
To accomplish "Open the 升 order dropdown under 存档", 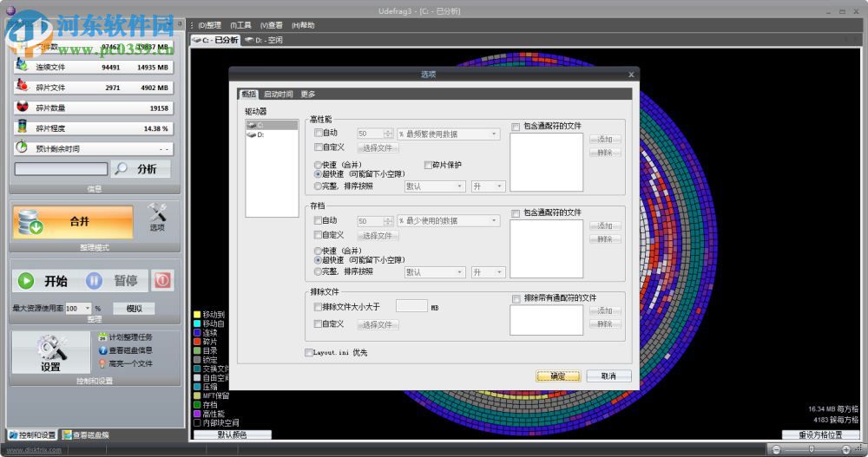I will click(x=488, y=272).
